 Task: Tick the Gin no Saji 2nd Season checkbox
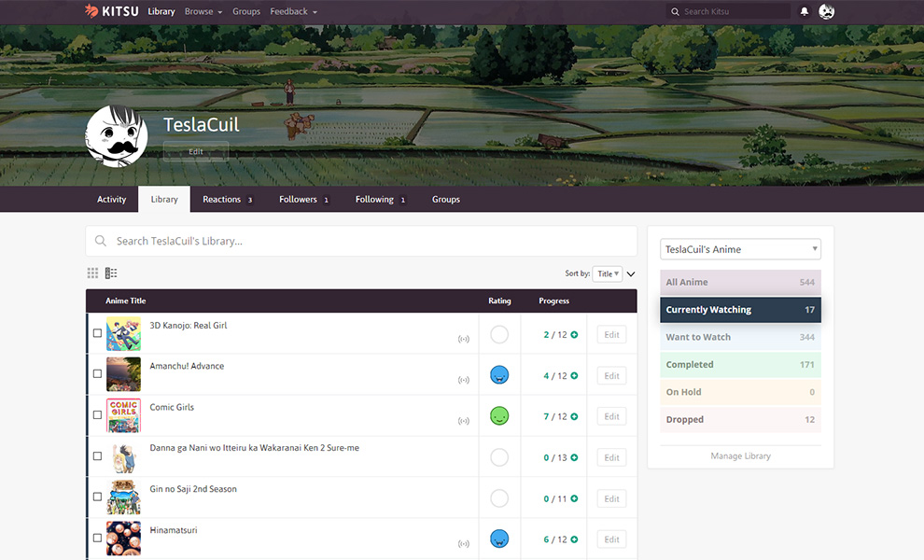tap(98, 497)
